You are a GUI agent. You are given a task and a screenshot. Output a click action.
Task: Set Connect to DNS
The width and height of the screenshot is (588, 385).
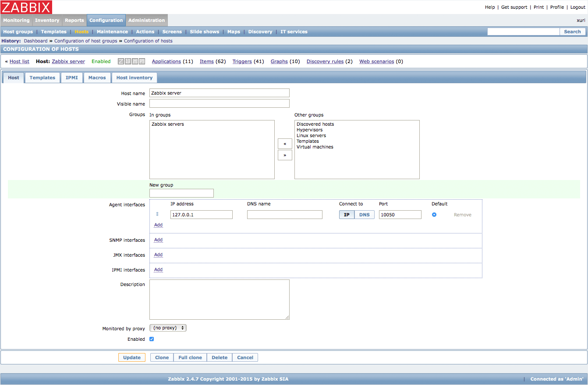pos(365,215)
